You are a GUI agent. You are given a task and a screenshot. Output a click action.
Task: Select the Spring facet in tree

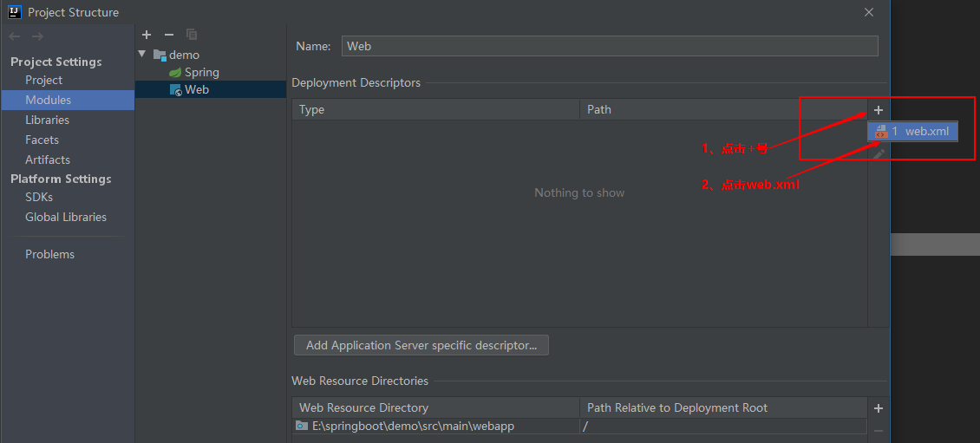tap(201, 72)
